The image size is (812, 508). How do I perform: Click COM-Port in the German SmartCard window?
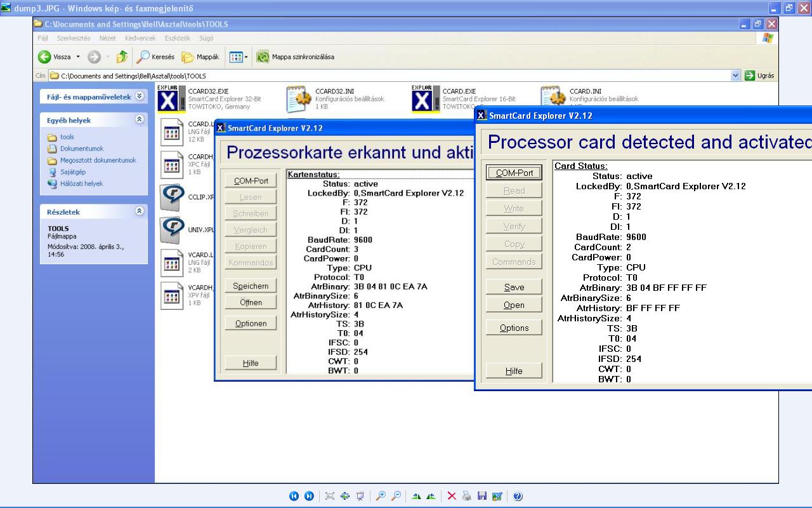251,181
